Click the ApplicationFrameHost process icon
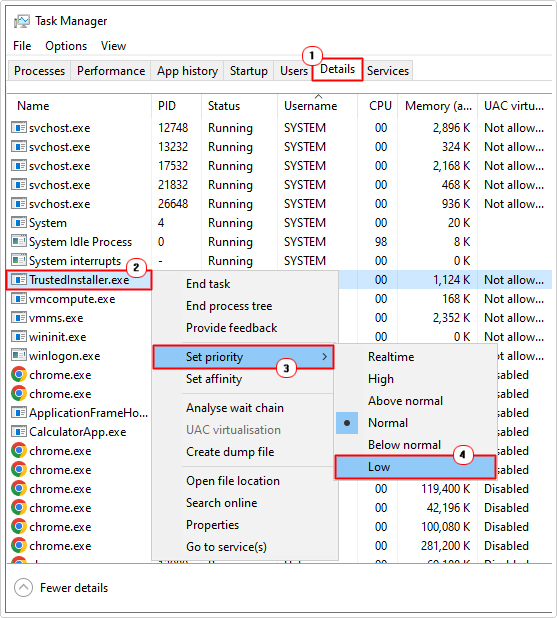 [19, 412]
